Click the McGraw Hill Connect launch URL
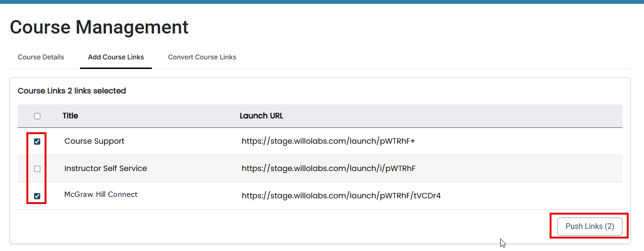The width and height of the screenshot is (644, 251). point(341,196)
